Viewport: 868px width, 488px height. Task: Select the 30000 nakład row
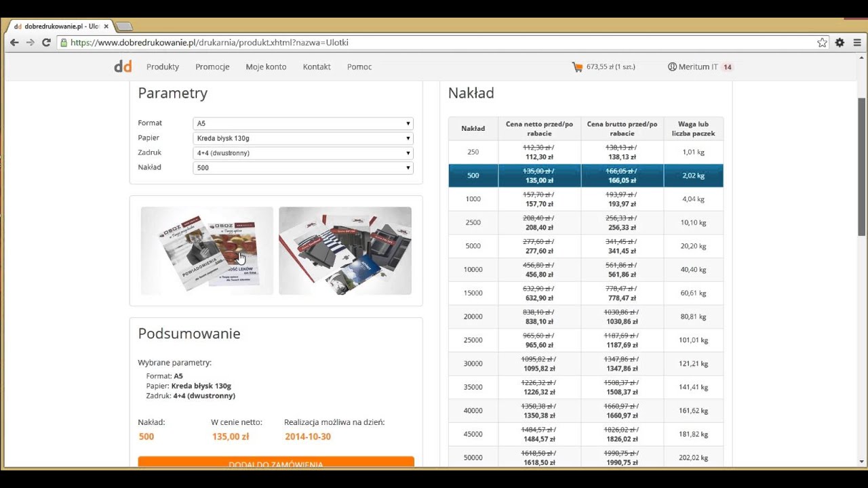(586, 363)
